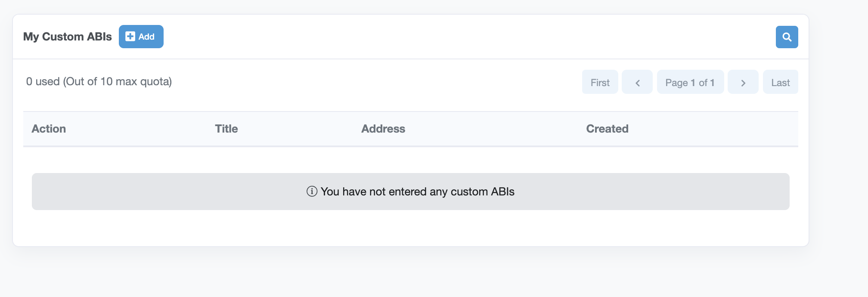The image size is (868, 297).
Task: Click 'custom ABIs' text in the empty notice
Action: pos(482,192)
